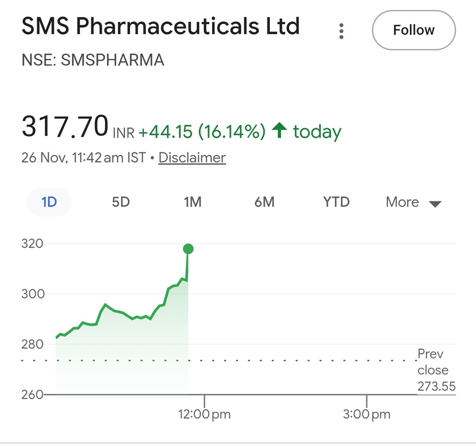Screen dimensions: 476x448
Task: Switch to the 5D range tab
Action: [x=121, y=202]
